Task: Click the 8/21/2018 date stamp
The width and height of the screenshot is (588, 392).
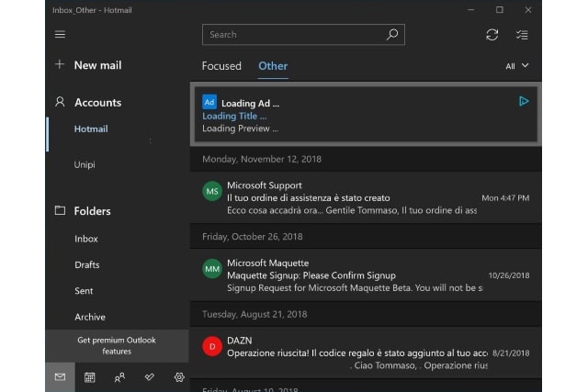Action: click(x=511, y=353)
